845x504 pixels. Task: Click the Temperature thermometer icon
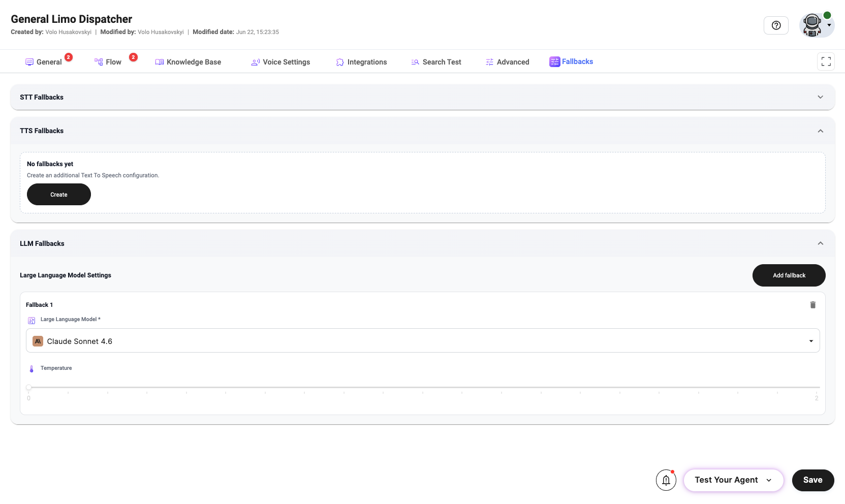(x=32, y=369)
